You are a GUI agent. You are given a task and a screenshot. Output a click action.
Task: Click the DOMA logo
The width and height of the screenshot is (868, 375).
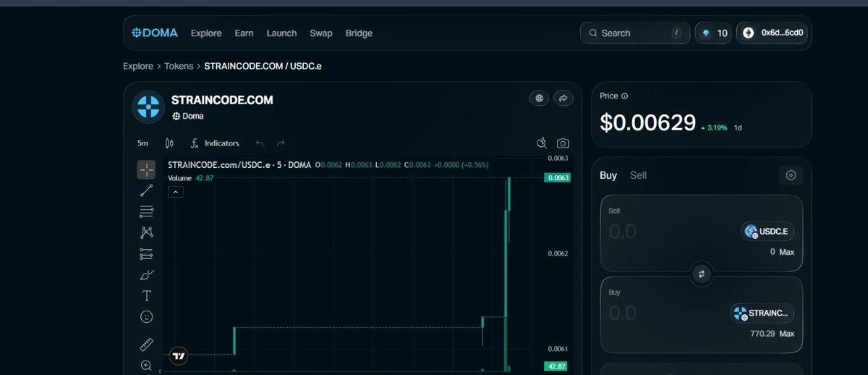pyautogui.click(x=155, y=33)
